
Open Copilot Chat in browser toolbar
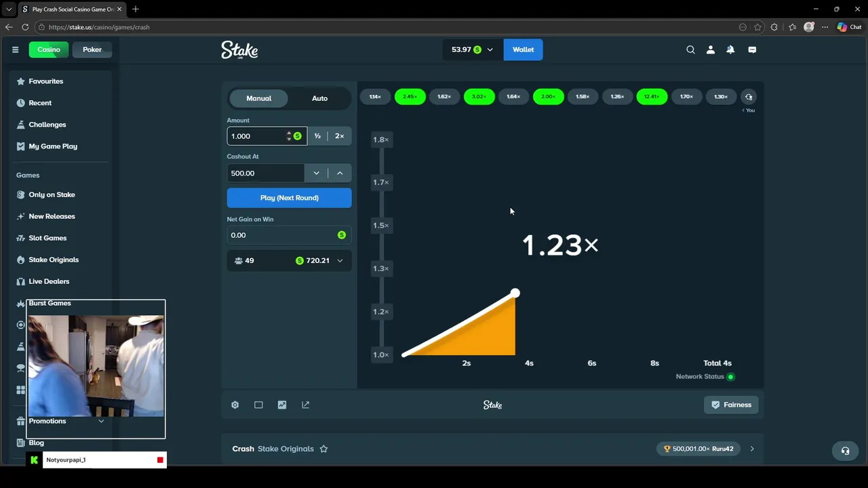pos(849,27)
